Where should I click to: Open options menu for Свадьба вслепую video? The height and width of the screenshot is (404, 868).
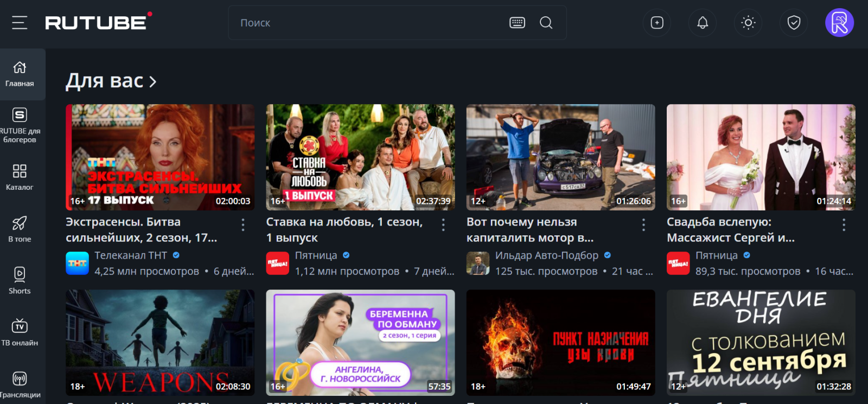(843, 225)
